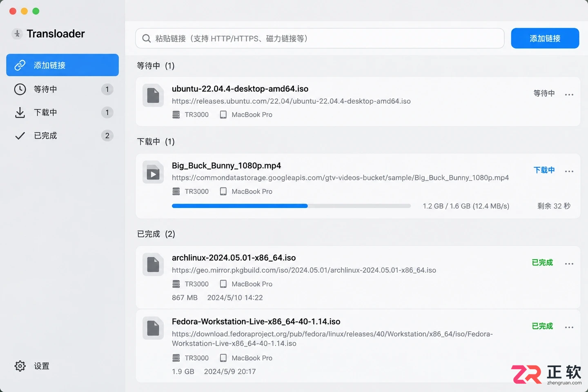Click the file icon of Fedora iso
The image size is (588, 392).
(x=153, y=328)
